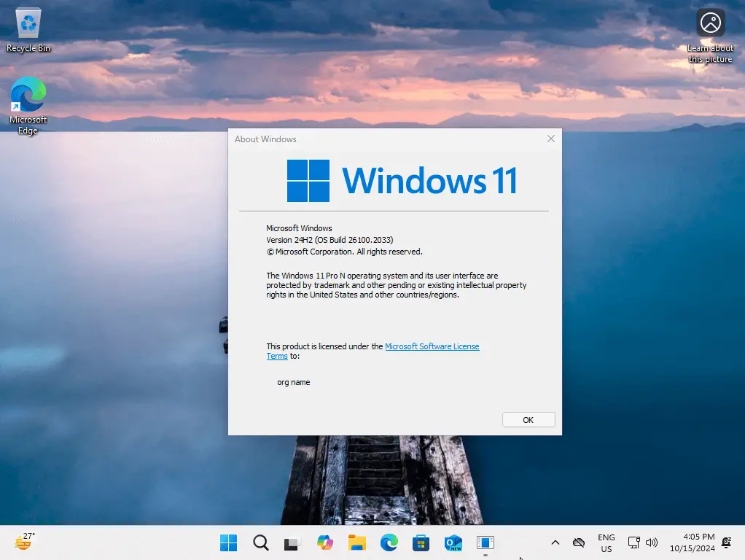
Task: Close the About Windows dialog
Action: click(550, 139)
